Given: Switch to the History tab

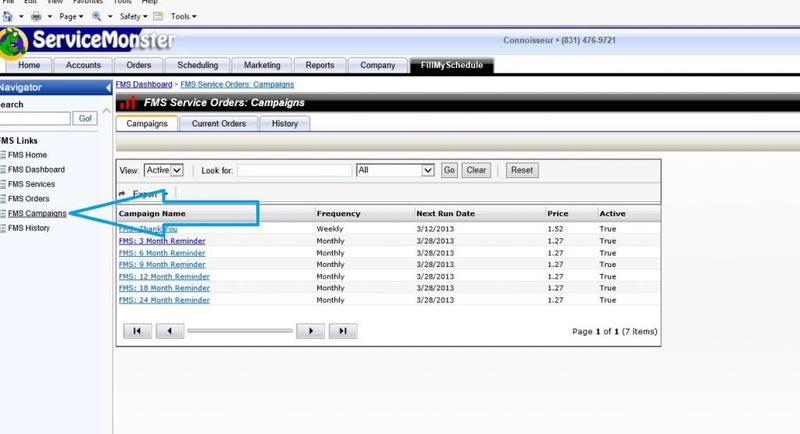Looking at the screenshot, I should (x=285, y=124).
